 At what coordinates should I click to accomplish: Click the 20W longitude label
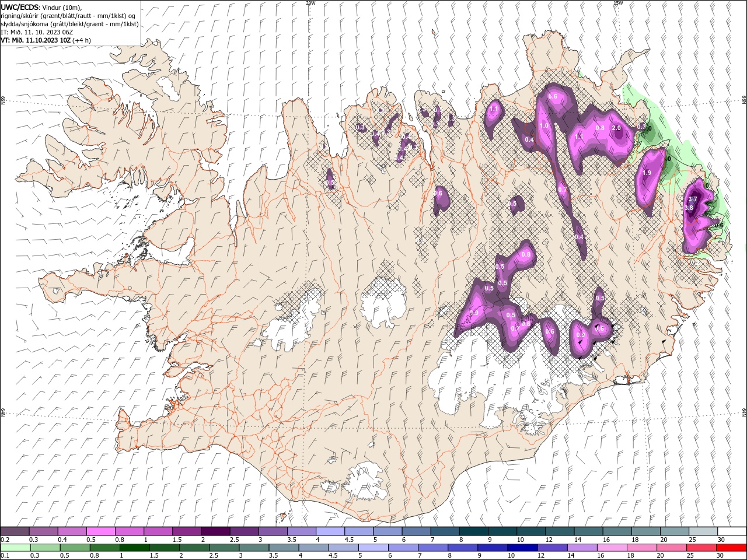[311, 3]
